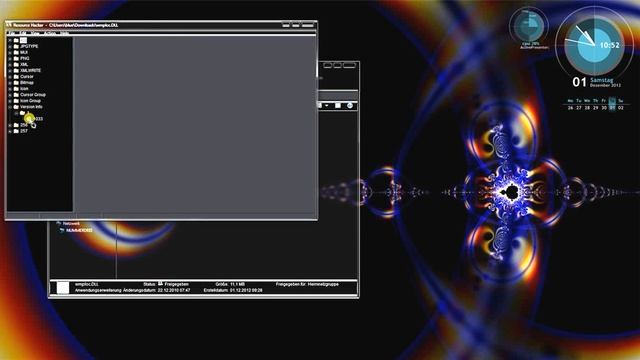Click highlighted day 01 in calendar widget

tap(612, 108)
